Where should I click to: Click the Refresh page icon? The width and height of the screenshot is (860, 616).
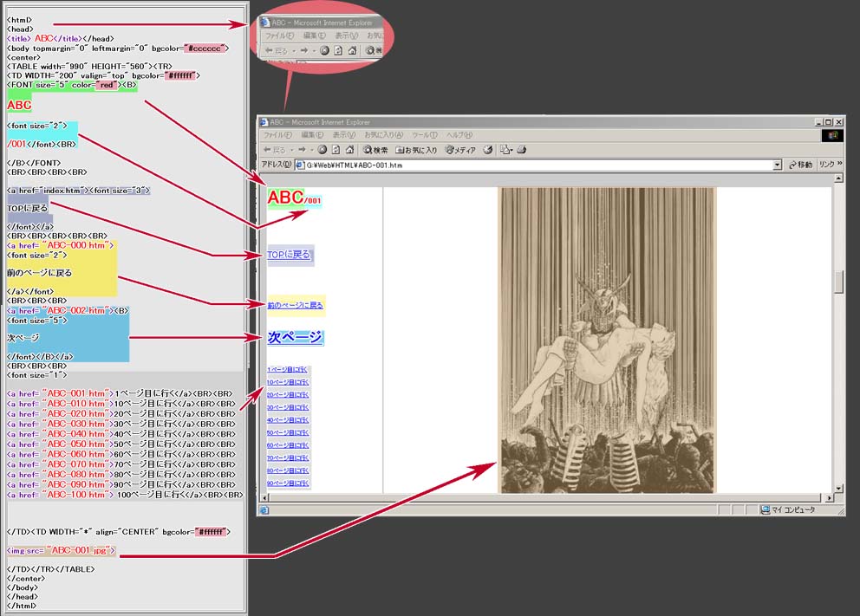pyautogui.click(x=336, y=150)
